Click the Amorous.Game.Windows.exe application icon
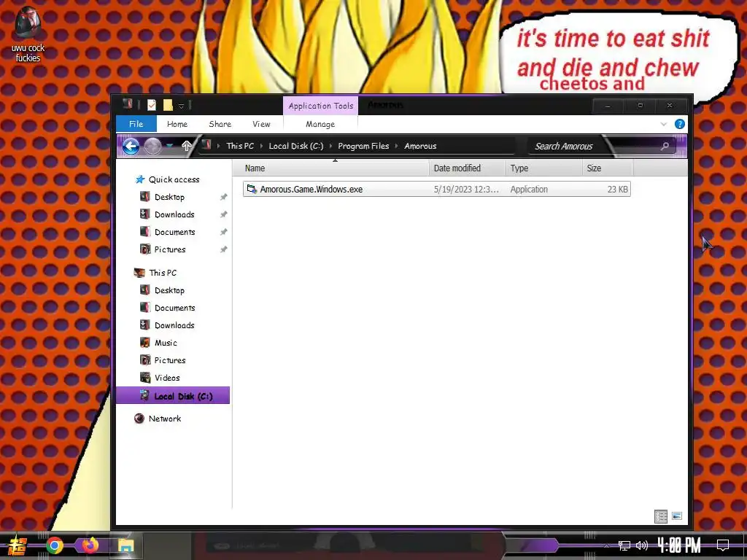The height and width of the screenshot is (560, 747). click(x=252, y=189)
